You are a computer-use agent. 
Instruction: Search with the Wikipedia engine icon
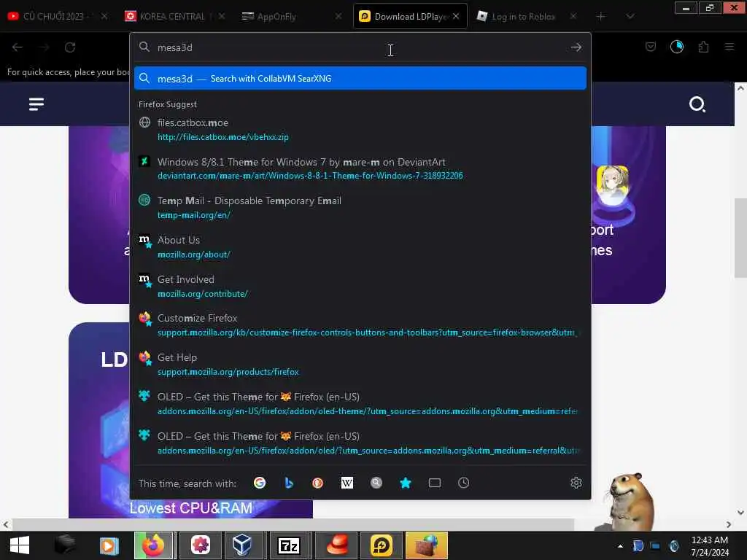pyautogui.click(x=347, y=483)
